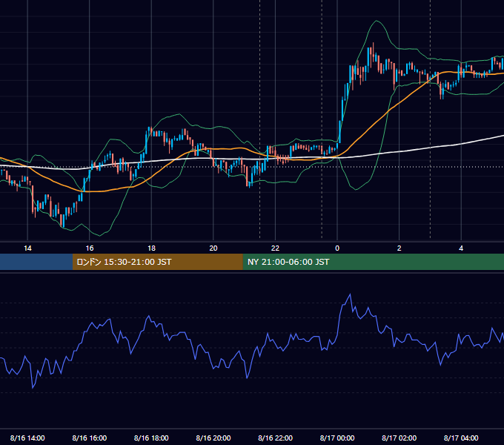Click the 8/17 02:00 time label
Image resolution: width=504 pixels, height=445 pixels.
point(399,438)
